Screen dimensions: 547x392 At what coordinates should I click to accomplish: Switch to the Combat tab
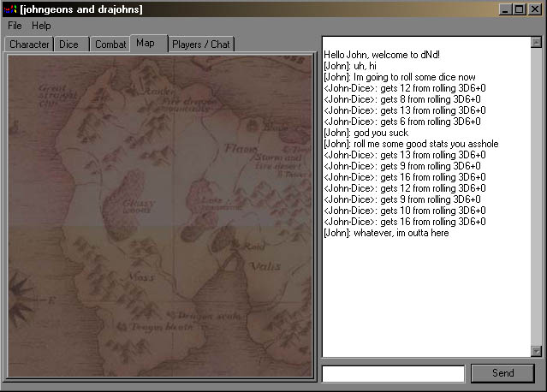(110, 45)
